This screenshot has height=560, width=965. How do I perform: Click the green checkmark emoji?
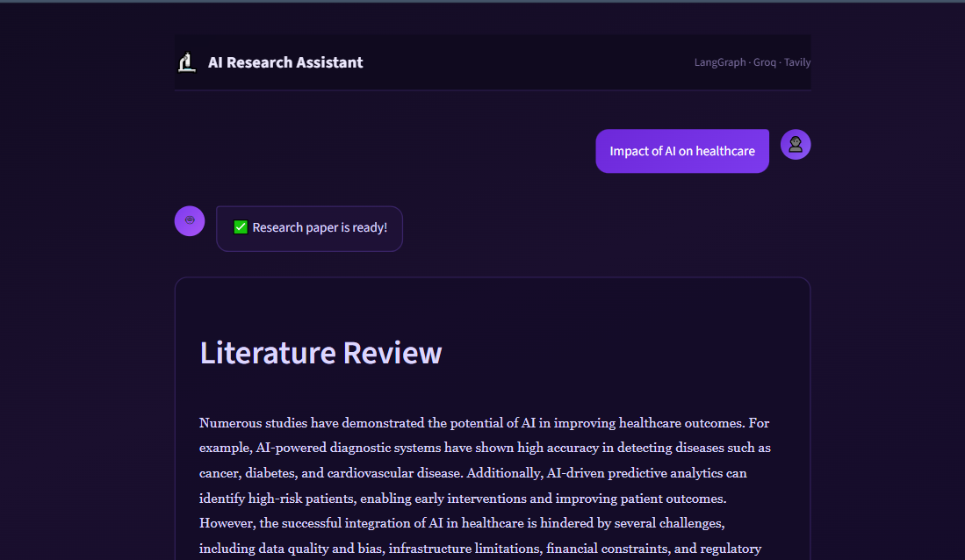(241, 227)
